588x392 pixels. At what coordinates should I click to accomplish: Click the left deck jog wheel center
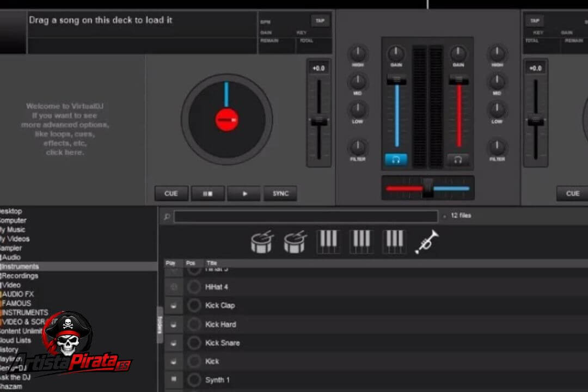coord(226,120)
